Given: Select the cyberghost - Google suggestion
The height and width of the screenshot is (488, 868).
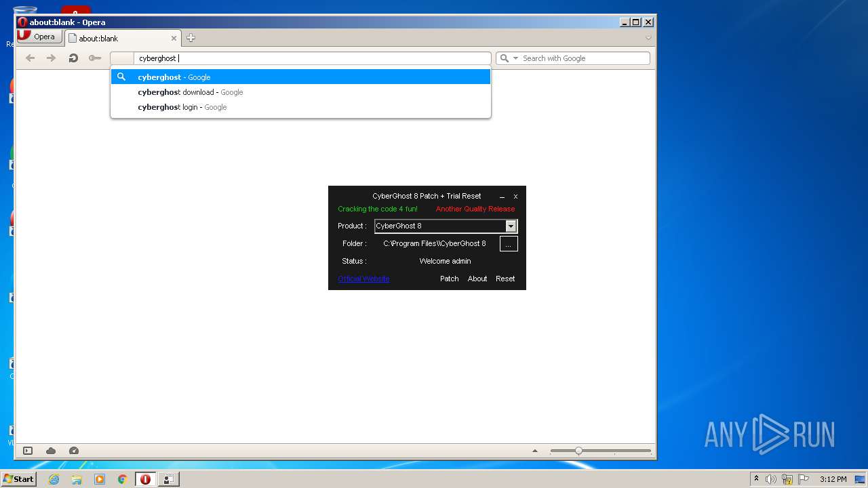Looking at the screenshot, I should point(300,77).
